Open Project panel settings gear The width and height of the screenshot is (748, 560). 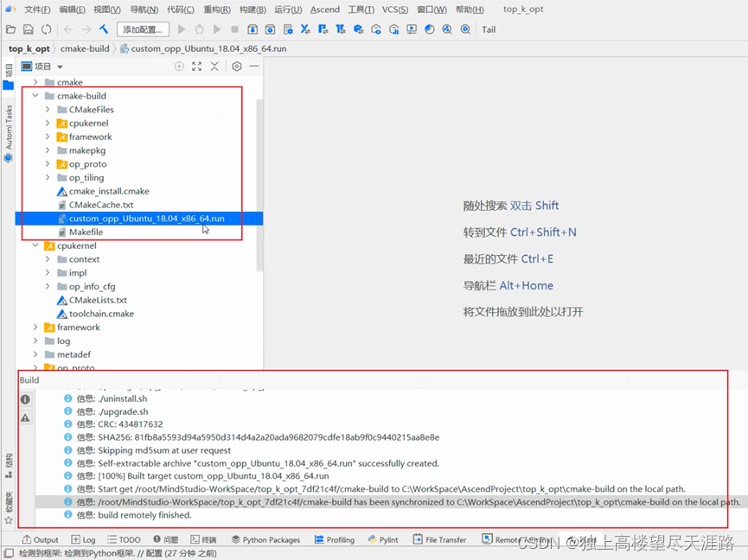tap(237, 67)
